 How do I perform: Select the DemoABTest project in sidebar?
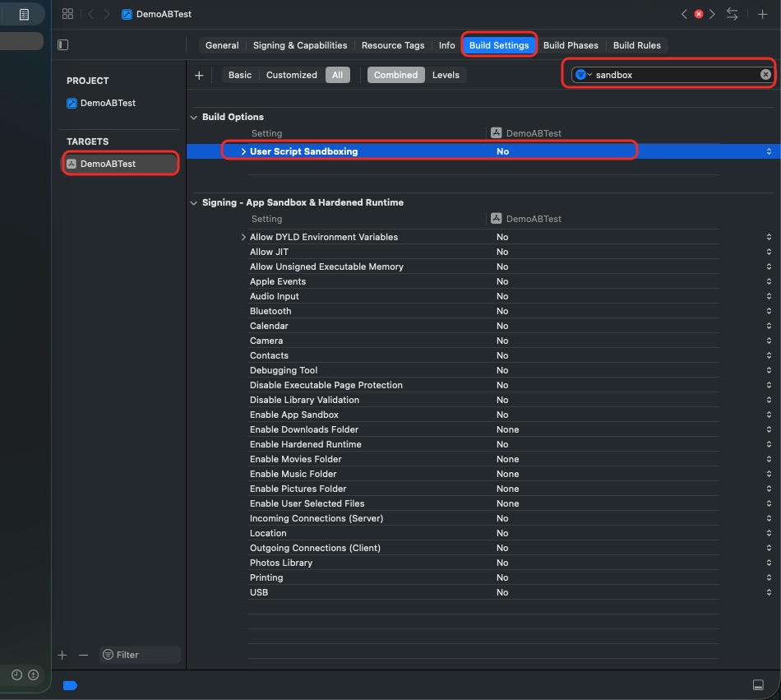pyautogui.click(x=101, y=103)
